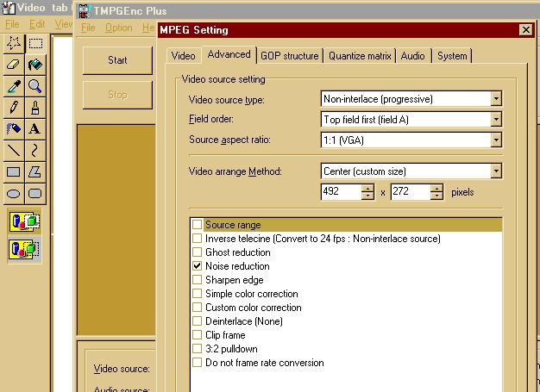Open the Field order dropdown
Image resolution: width=540 pixels, height=392 pixels.
[496, 120]
